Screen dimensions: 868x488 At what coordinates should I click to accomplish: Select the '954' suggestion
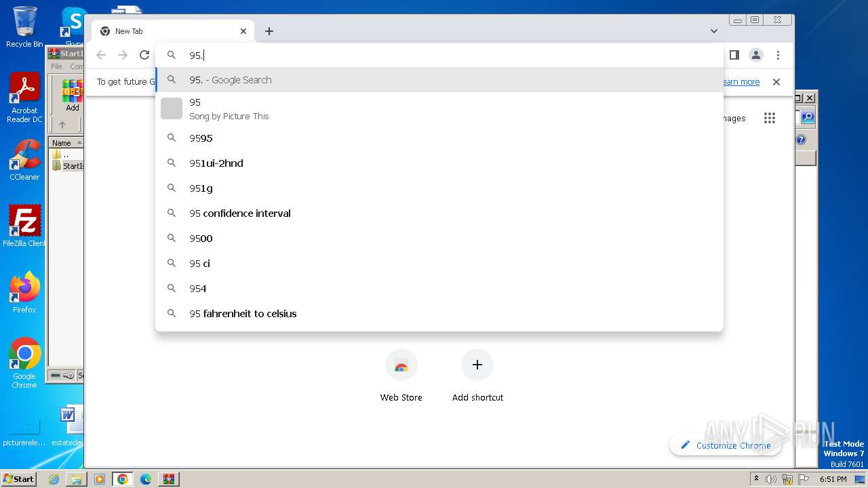439,289
